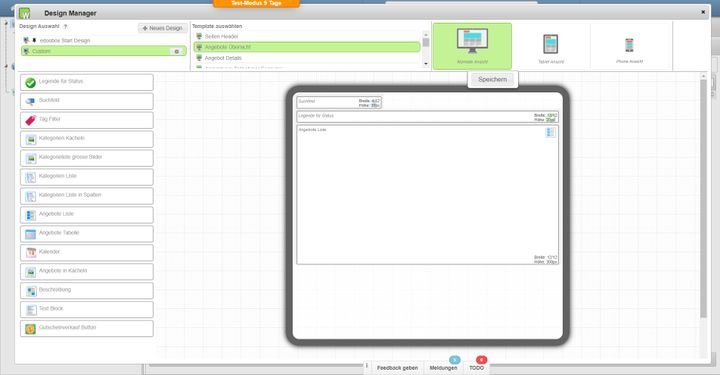
Task: Edit Höhe value of Legende für Status block
Action: [x=551, y=119]
